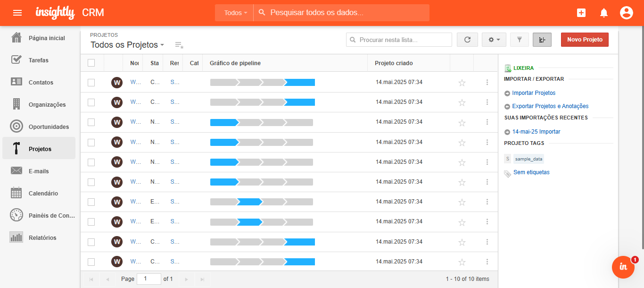Check notifications via the bell icon

click(x=604, y=13)
